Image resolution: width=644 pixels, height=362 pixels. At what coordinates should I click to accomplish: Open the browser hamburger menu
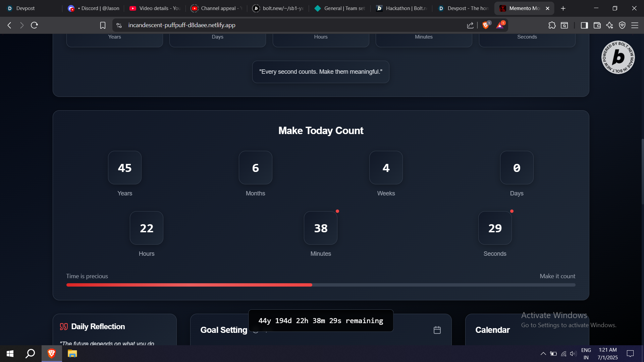(x=635, y=25)
